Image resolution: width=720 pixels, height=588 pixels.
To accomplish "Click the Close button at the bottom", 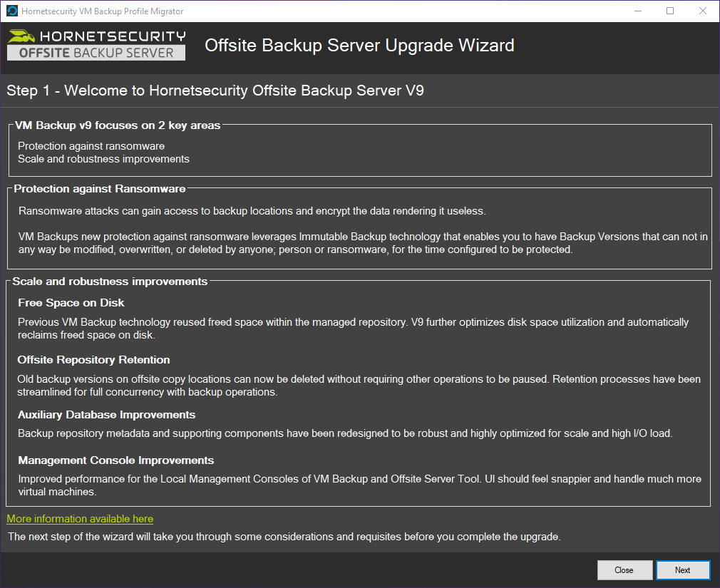I will [x=624, y=570].
